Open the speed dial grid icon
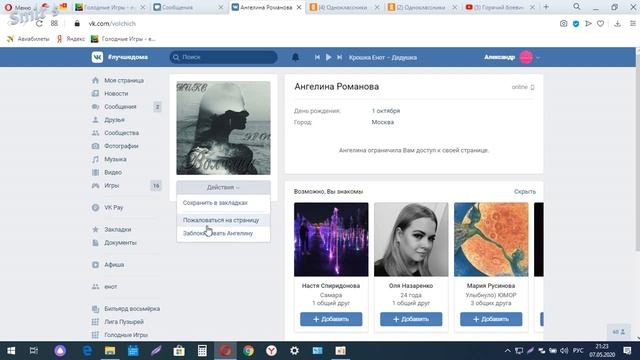 tap(54, 24)
